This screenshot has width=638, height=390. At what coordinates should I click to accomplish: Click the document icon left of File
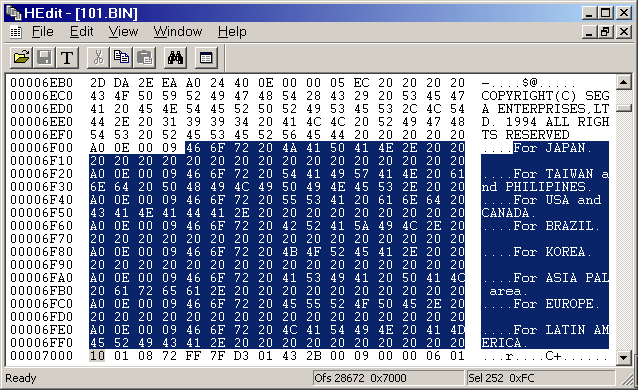(x=15, y=32)
